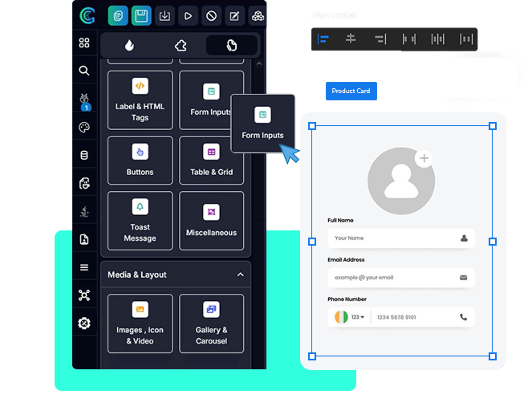Click the Product Card button
532x419 pixels.
tap(351, 91)
